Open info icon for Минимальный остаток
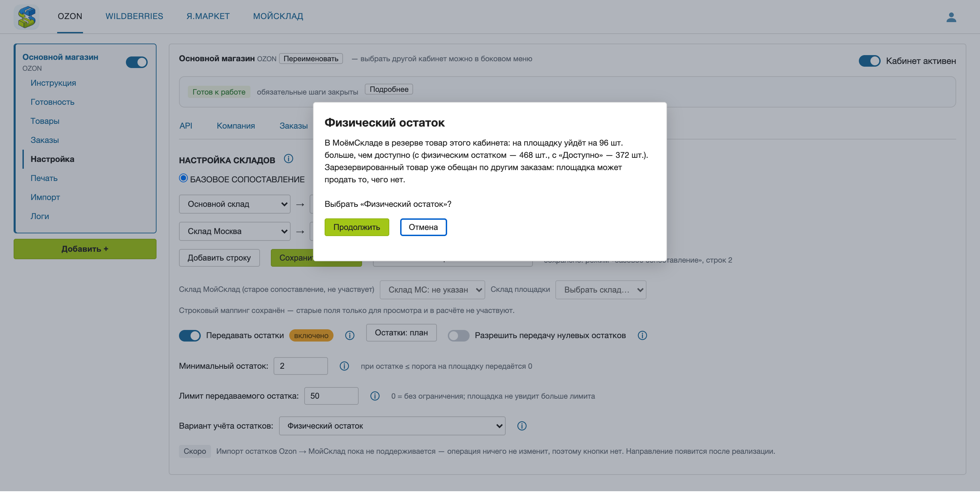Screen dimensions: 980x498 [344, 366]
